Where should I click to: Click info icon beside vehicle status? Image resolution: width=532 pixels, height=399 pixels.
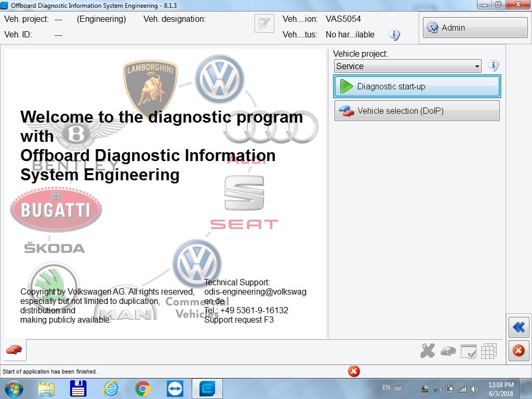(x=394, y=34)
